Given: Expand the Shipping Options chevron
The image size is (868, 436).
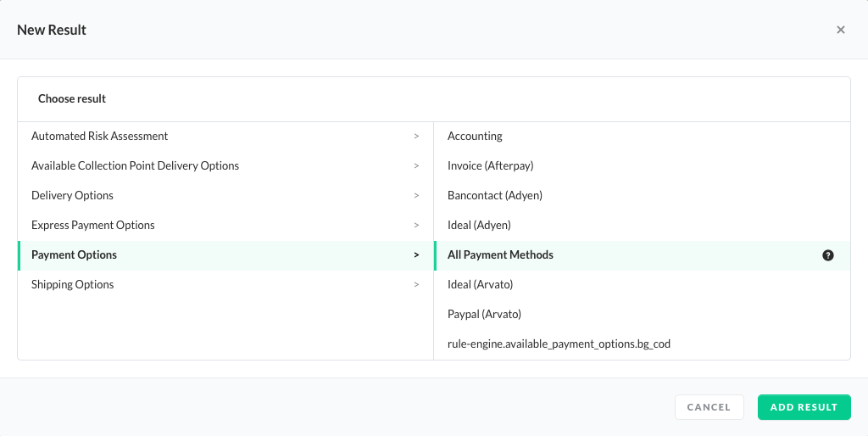Looking at the screenshot, I should [x=416, y=284].
